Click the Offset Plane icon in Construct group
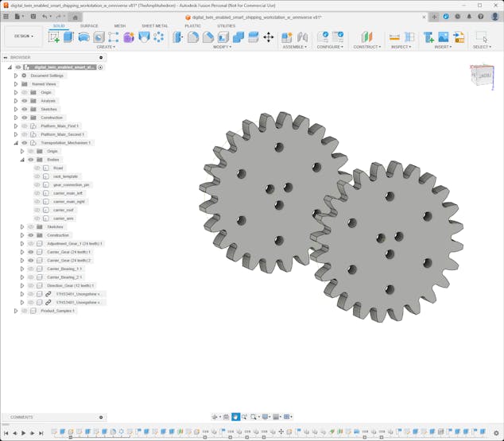This screenshot has height=441, width=504. point(366,37)
